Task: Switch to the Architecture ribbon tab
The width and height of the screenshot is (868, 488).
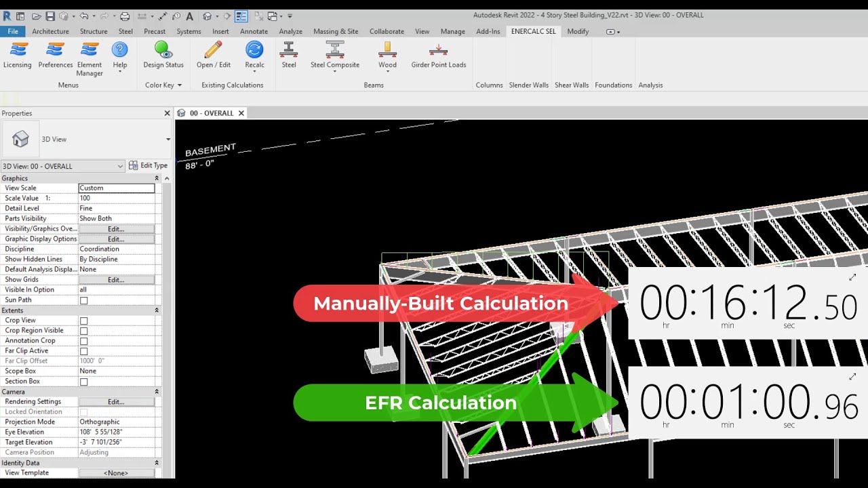Action: point(50,31)
